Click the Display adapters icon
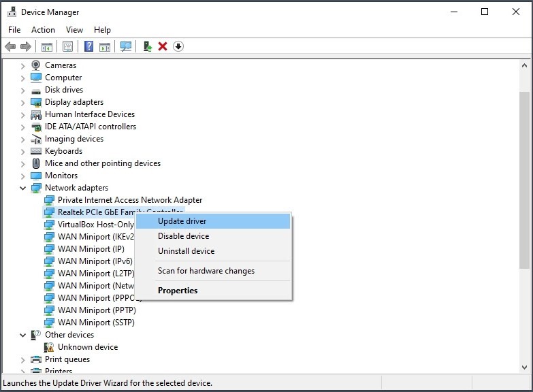This screenshot has width=533, height=392. (x=36, y=102)
